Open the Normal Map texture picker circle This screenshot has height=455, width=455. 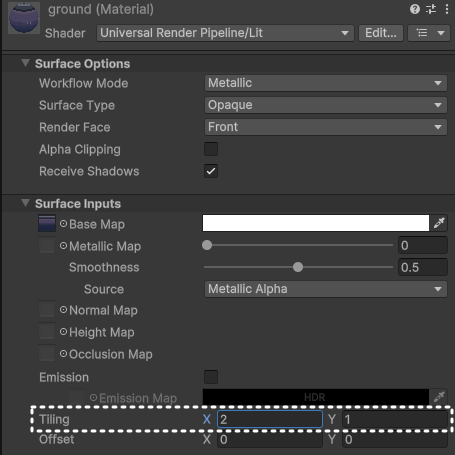[63, 310]
